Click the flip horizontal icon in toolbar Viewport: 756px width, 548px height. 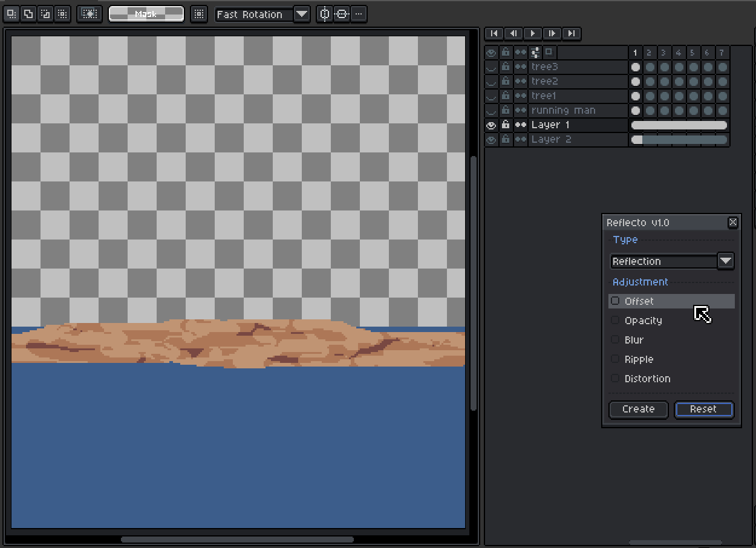pyautogui.click(x=325, y=14)
